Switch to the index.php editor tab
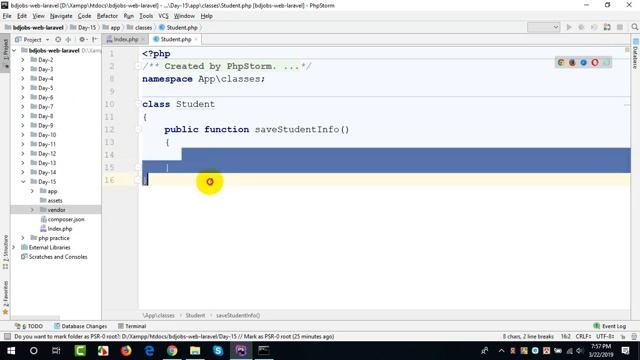 point(126,39)
